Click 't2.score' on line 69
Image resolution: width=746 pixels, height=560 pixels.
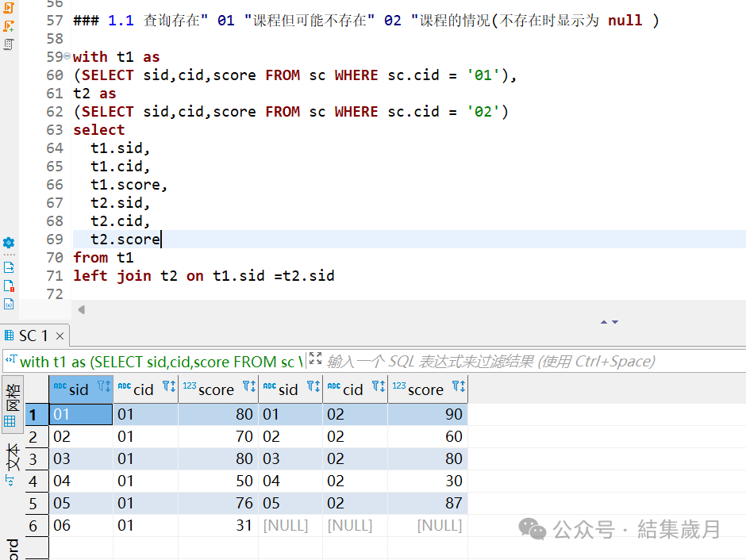[x=125, y=239]
